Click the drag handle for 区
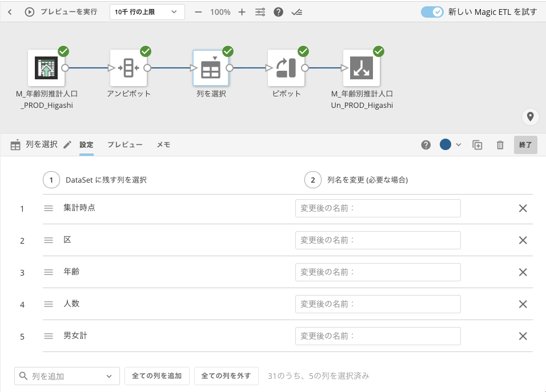Viewport: 546px width, 392px height. [x=49, y=240]
